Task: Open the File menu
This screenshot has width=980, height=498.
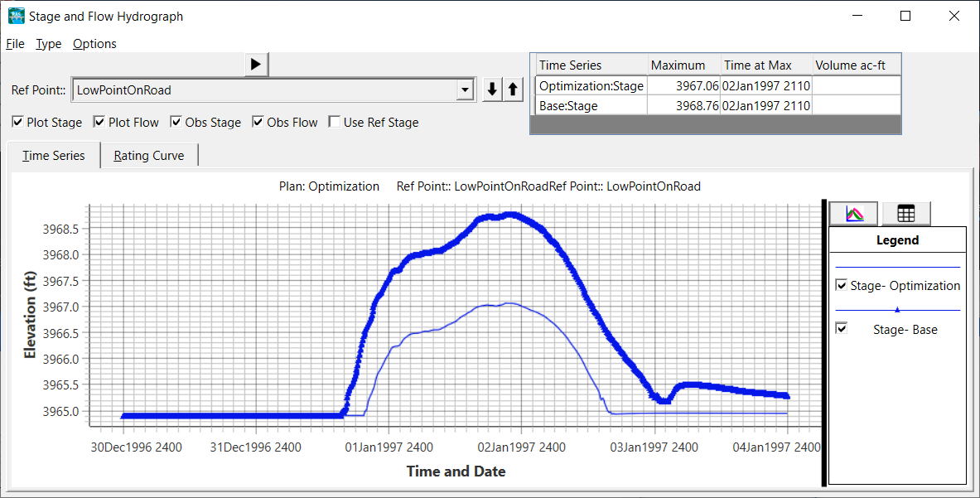Action: coord(15,44)
